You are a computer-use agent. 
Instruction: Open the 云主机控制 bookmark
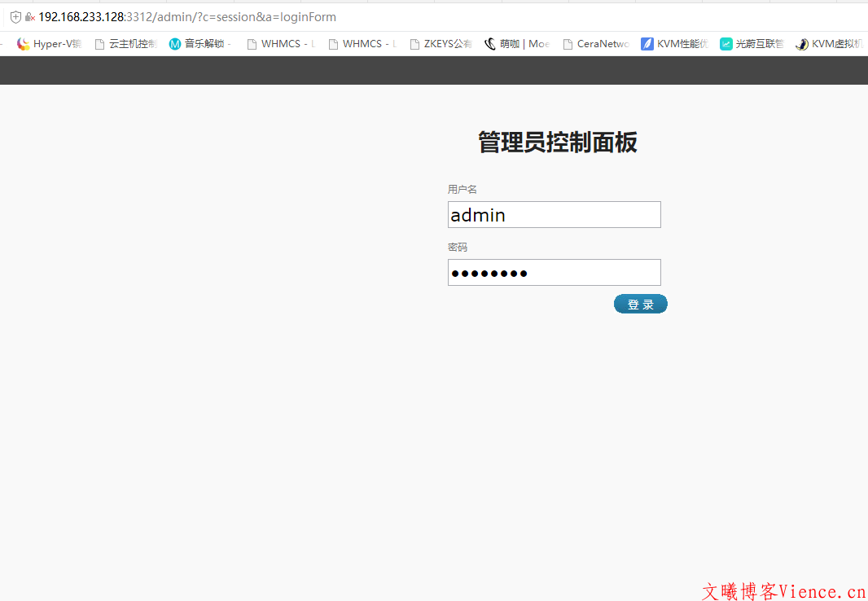point(125,44)
